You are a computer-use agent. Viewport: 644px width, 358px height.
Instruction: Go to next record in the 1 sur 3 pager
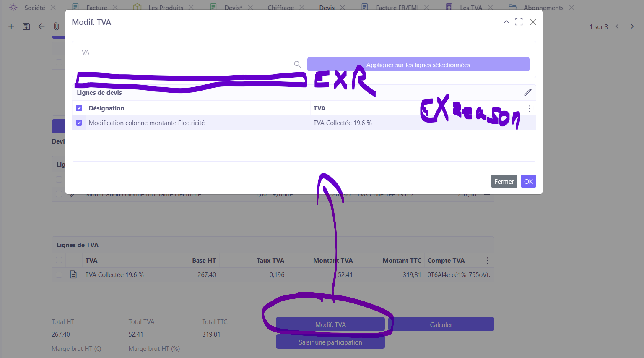coord(632,26)
